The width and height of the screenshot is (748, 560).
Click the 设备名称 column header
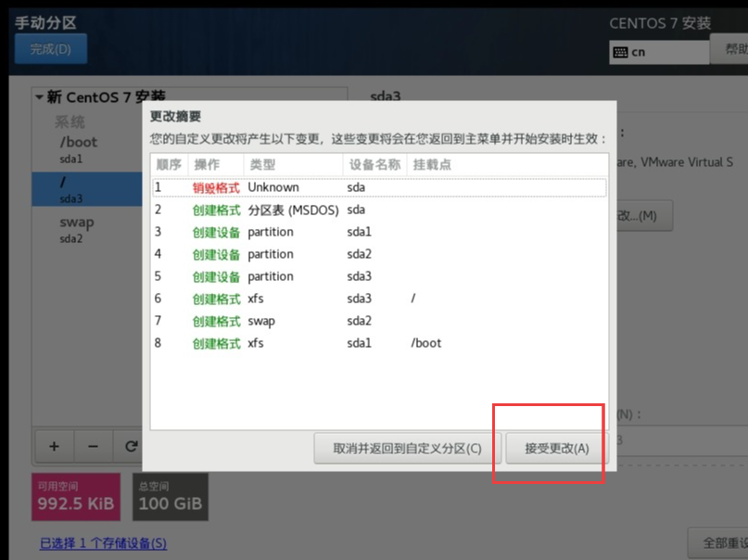pyautogui.click(x=374, y=164)
